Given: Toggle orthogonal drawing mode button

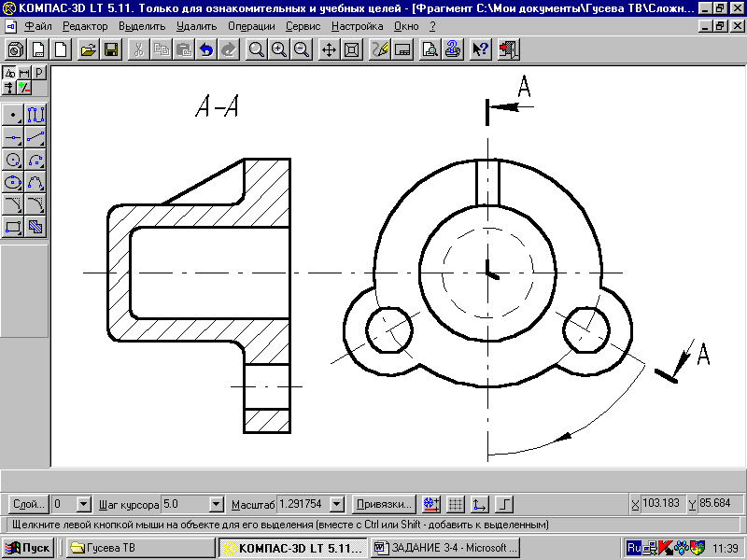Looking at the screenshot, I should point(504,504).
